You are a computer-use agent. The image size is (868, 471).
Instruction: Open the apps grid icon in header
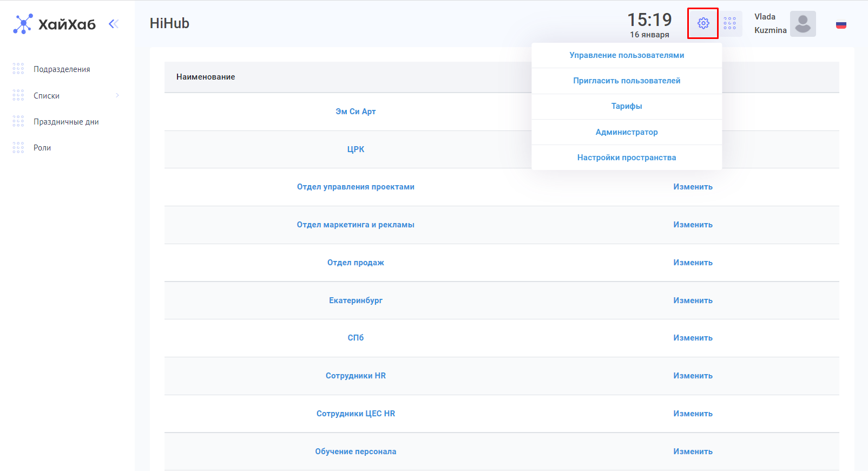point(729,23)
